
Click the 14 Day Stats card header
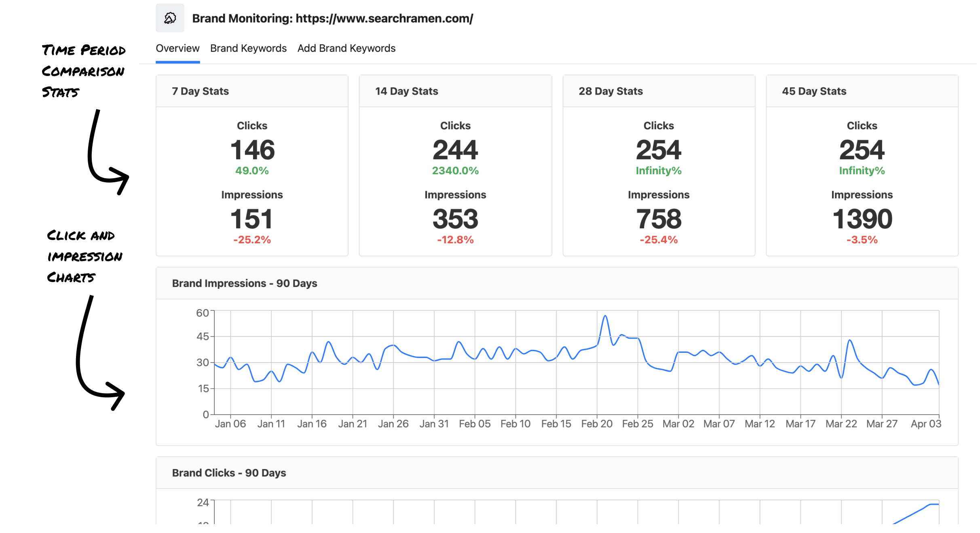pyautogui.click(x=406, y=91)
